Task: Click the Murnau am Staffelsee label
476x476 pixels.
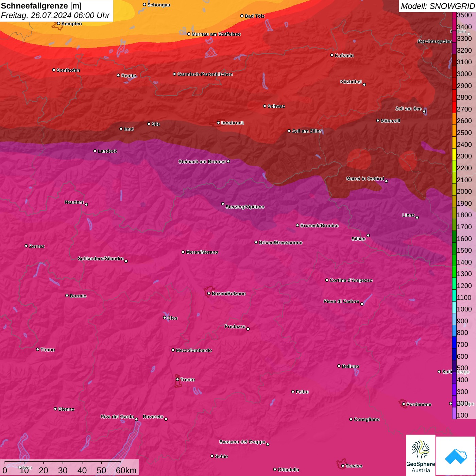Action: click(x=216, y=34)
